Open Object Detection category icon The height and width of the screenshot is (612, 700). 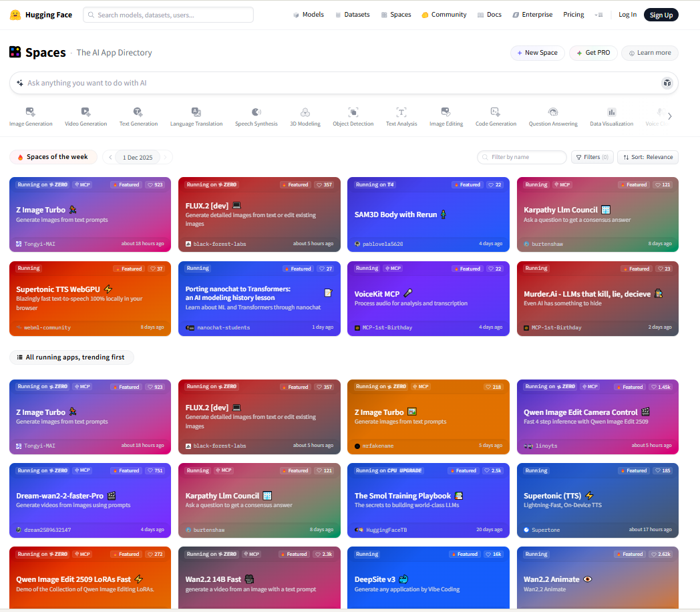[353, 112]
